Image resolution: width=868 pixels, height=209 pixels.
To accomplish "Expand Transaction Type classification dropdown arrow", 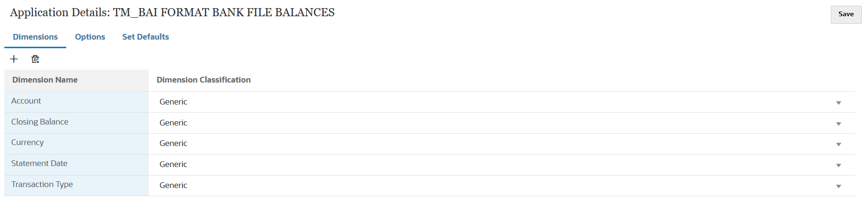I will point(838,186).
